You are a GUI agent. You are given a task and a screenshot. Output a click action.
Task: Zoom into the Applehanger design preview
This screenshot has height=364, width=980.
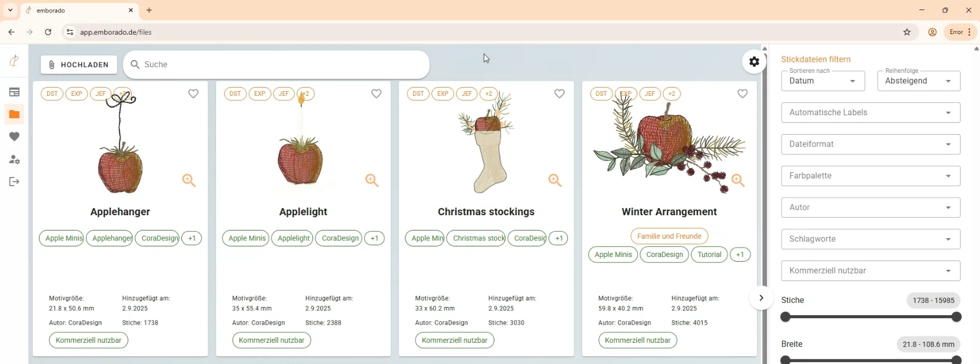(x=188, y=181)
